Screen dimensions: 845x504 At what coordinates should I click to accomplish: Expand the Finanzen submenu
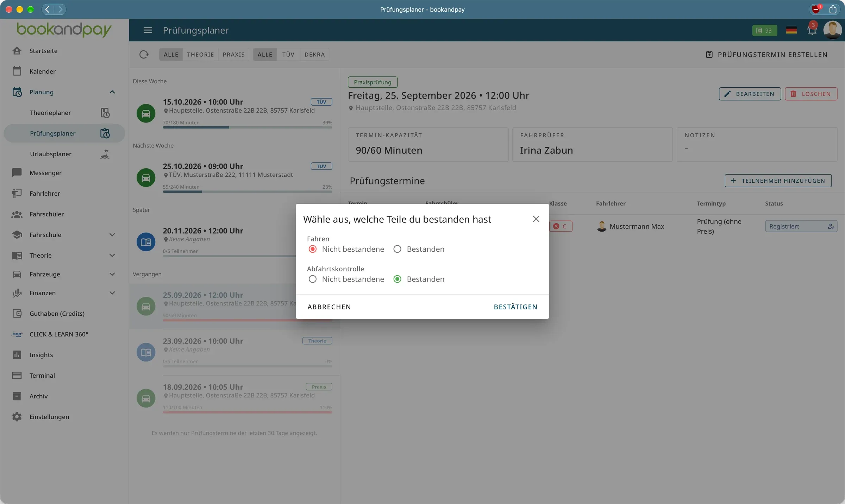(112, 293)
